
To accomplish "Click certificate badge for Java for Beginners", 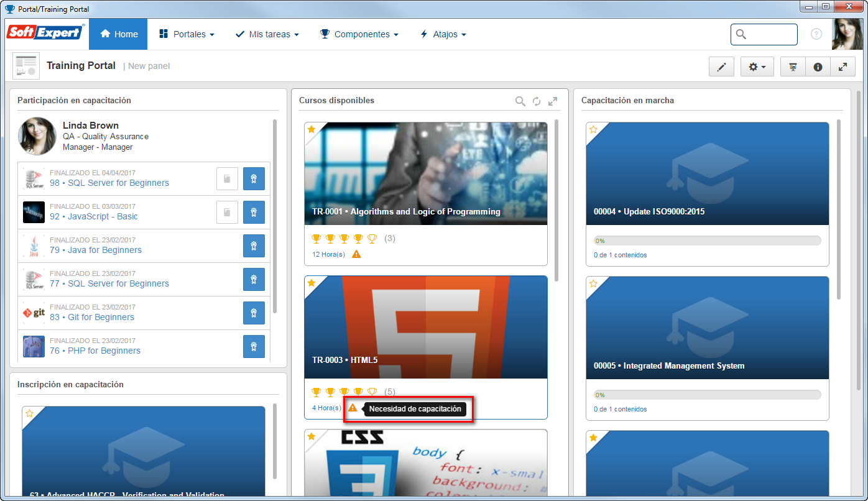I will click(254, 246).
